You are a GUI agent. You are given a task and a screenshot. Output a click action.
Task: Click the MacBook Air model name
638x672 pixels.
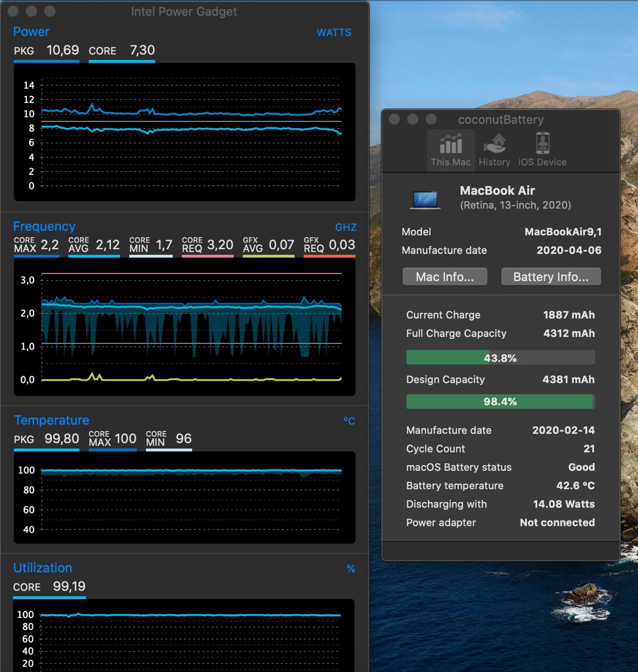coord(497,191)
